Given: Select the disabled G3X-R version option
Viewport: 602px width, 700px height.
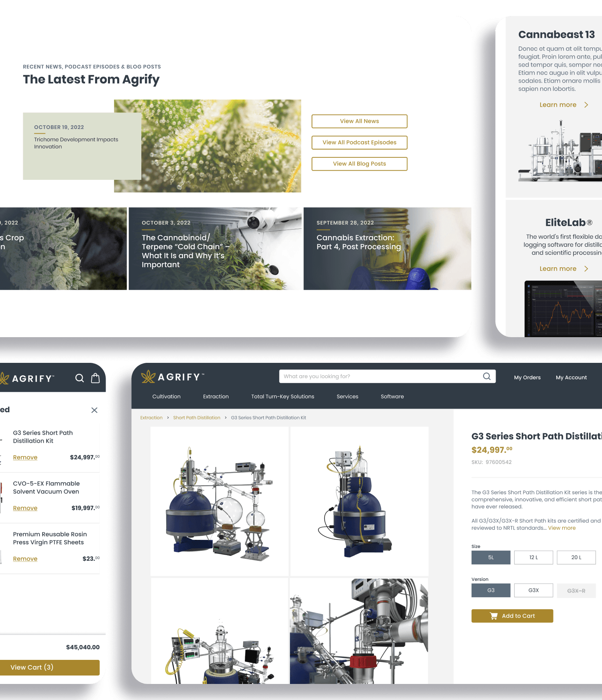Looking at the screenshot, I should [576, 590].
